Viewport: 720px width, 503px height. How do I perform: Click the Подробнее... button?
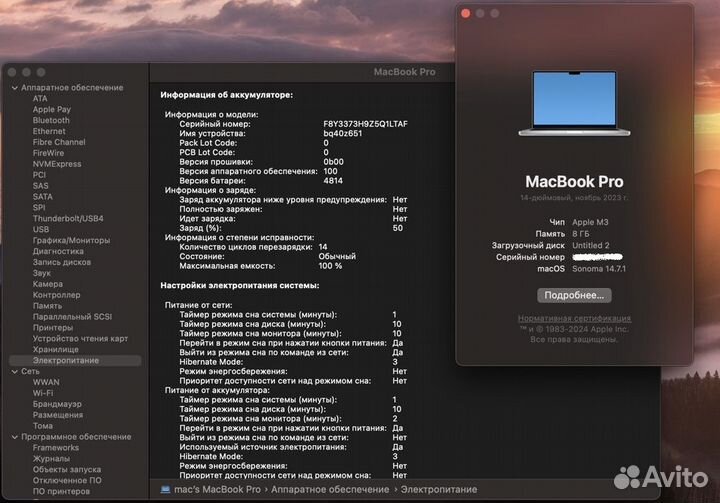pos(574,295)
